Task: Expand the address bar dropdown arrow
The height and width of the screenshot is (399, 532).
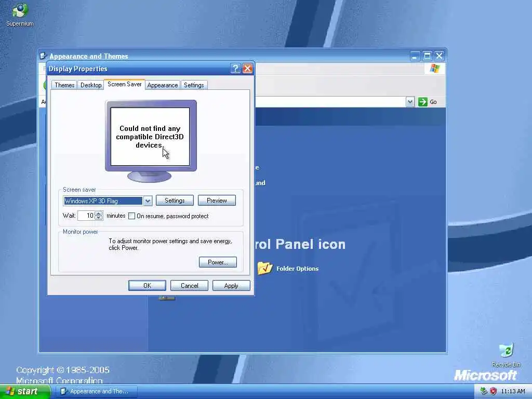Action: click(x=410, y=102)
